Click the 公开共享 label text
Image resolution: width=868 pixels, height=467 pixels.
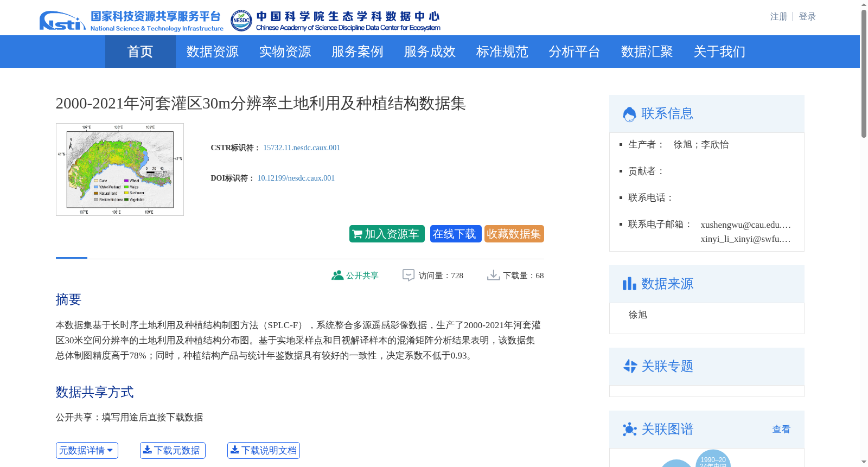(x=362, y=276)
